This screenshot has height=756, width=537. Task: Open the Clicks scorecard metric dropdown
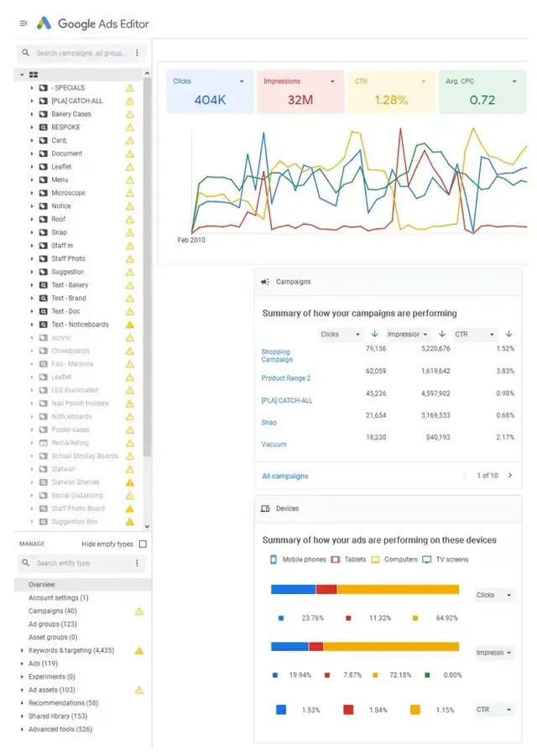tap(242, 81)
